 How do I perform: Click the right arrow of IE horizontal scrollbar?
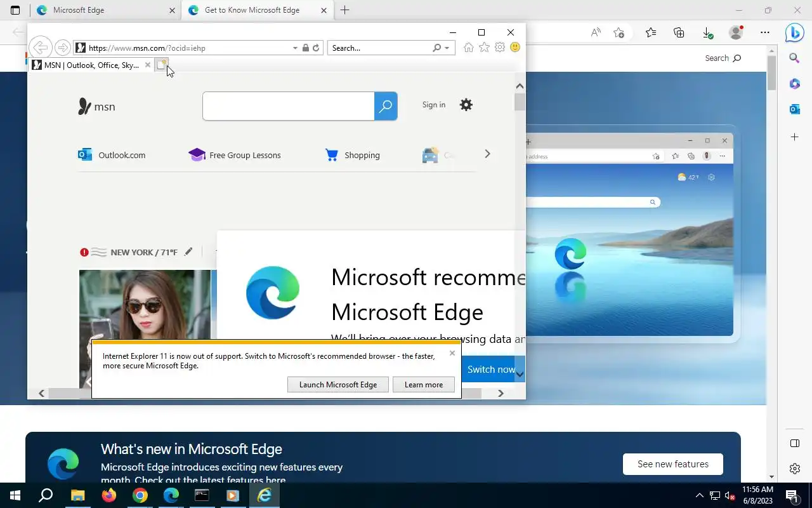point(501,394)
